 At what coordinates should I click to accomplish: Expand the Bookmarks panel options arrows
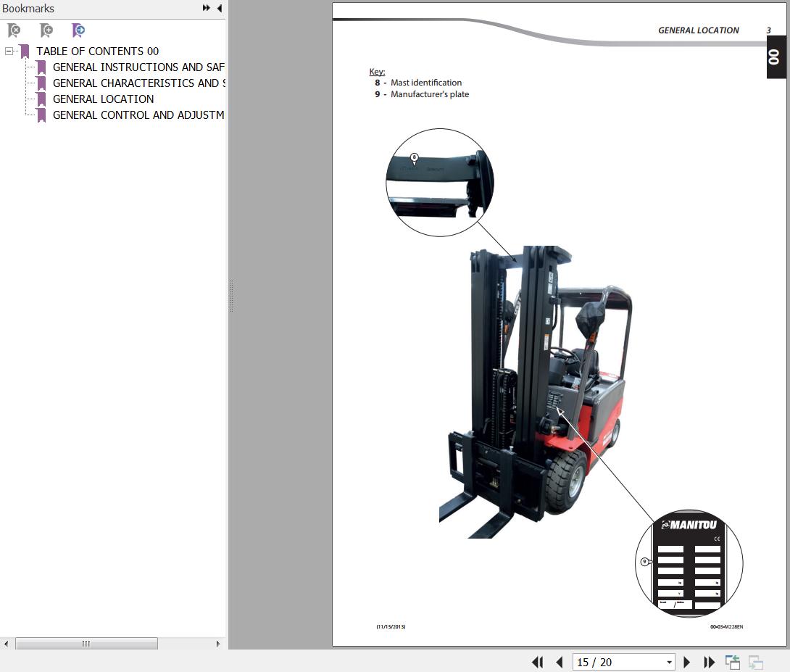(x=207, y=8)
